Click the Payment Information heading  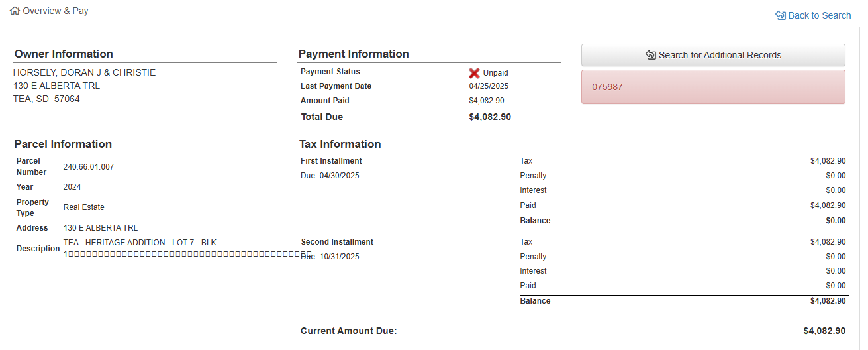(354, 54)
